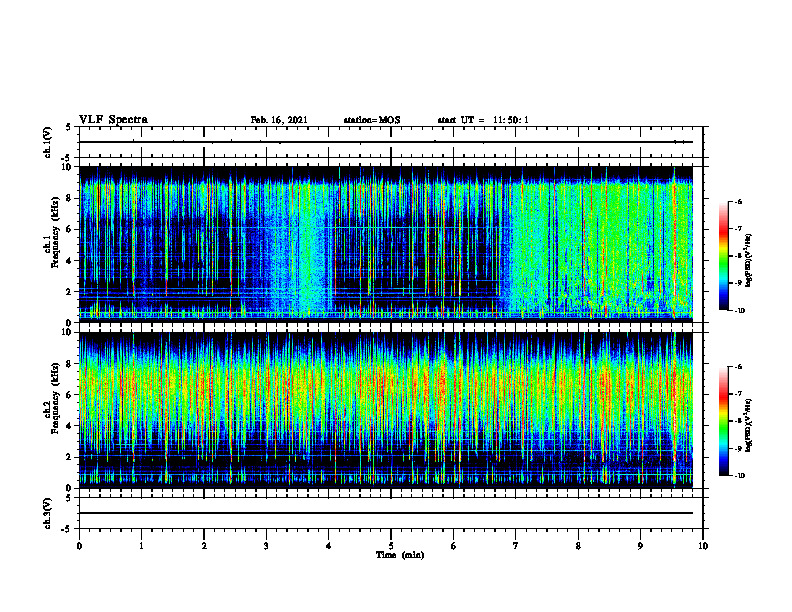Screen dimensions: 792x612
Task: Click the date "Feb. 16, 2021"
Action: click(x=279, y=120)
